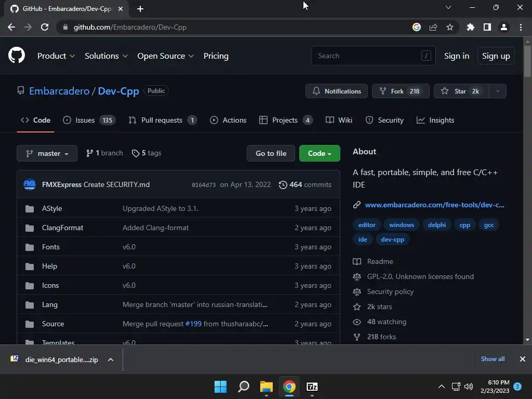Open the Extensions puzzle icon
This screenshot has width=532, height=399.
coord(470,27)
